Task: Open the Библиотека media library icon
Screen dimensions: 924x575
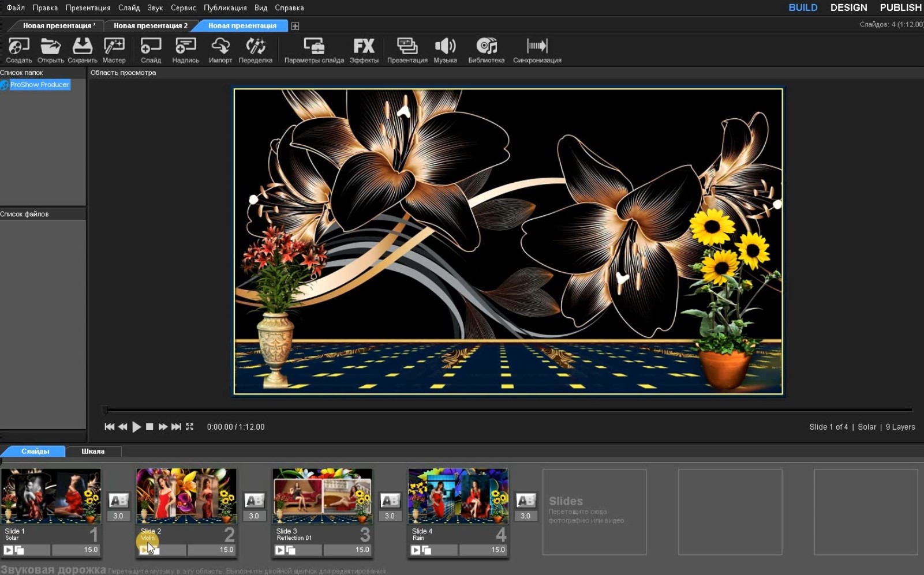Action: click(x=487, y=50)
